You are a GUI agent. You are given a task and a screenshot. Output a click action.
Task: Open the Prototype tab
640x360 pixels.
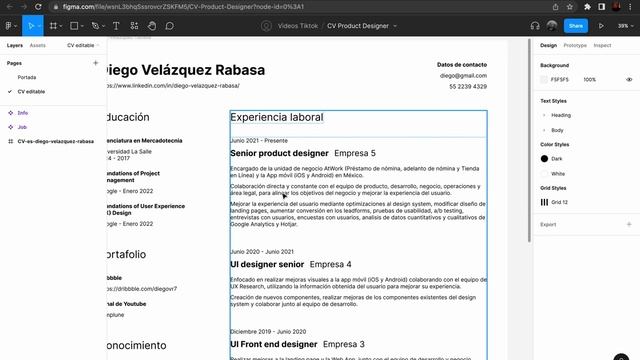tap(575, 45)
